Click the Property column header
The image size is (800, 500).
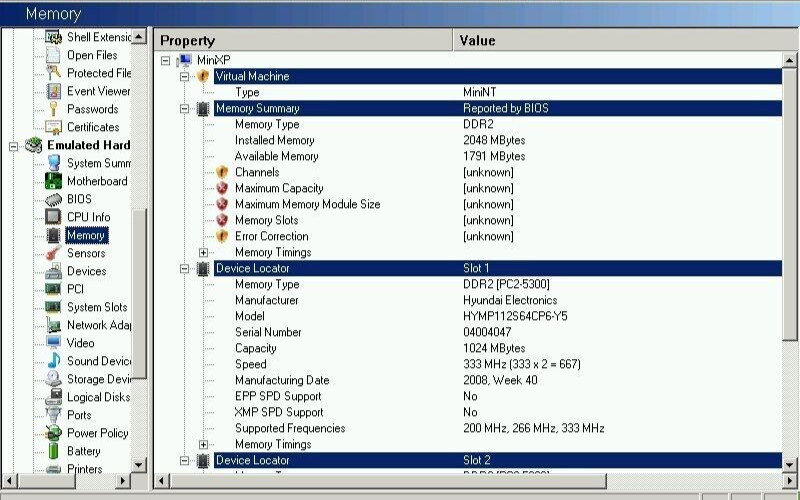[303, 40]
